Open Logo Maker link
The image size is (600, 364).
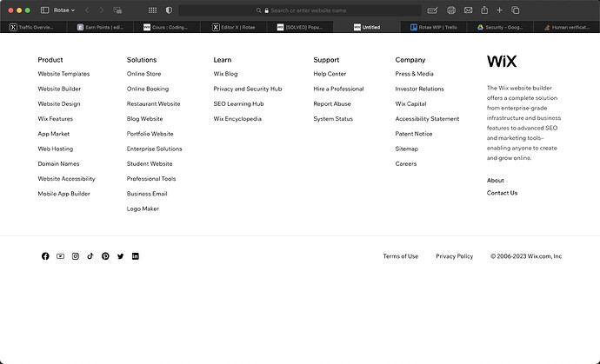click(x=143, y=208)
